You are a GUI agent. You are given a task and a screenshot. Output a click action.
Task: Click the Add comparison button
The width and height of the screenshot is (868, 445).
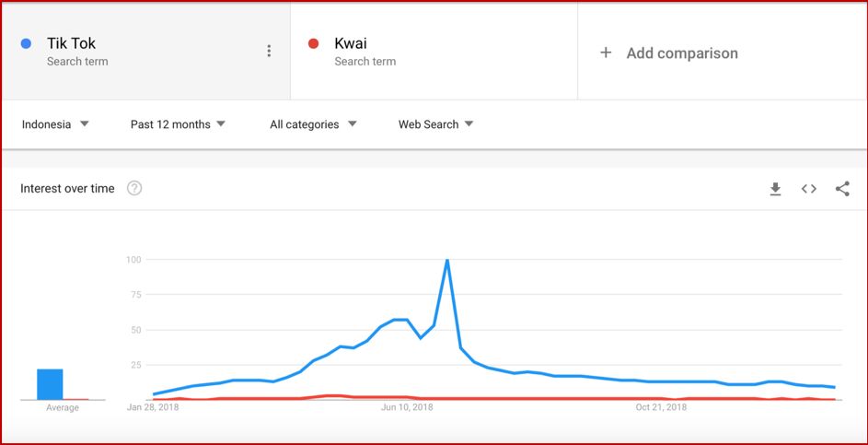[x=681, y=53]
